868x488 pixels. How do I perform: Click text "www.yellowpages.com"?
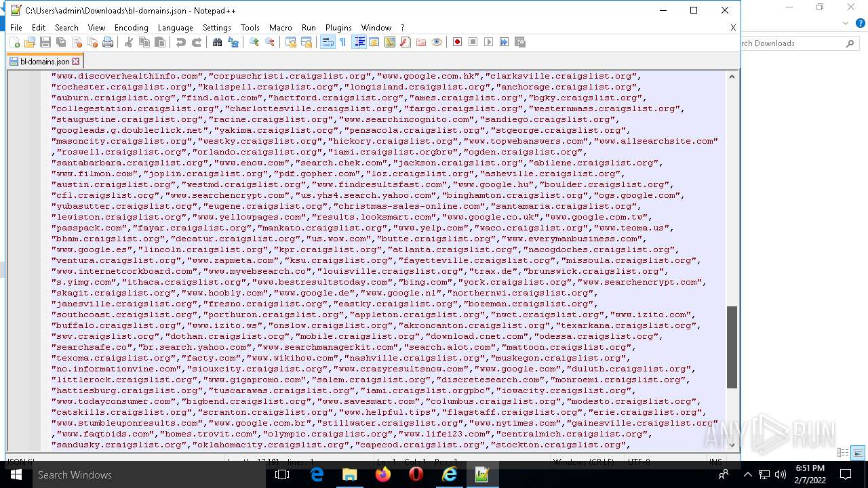pos(249,217)
